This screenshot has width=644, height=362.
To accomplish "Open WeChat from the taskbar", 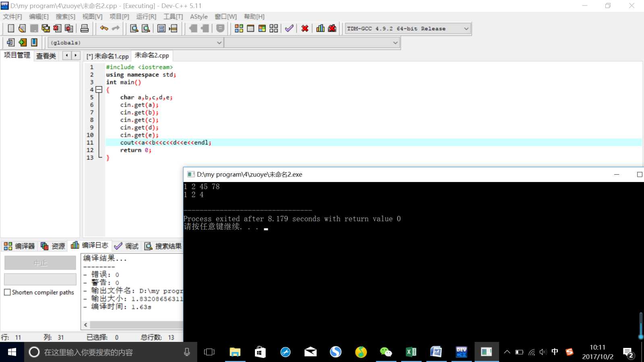I will click(385, 352).
